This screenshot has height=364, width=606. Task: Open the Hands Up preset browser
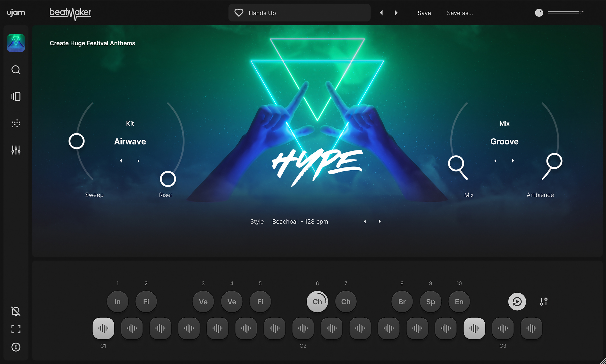click(x=282, y=13)
